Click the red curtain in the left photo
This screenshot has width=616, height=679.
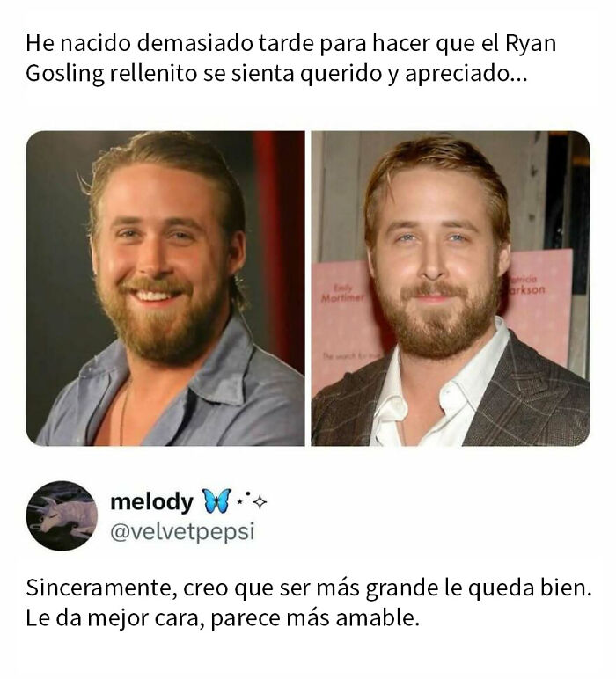point(279,243)
